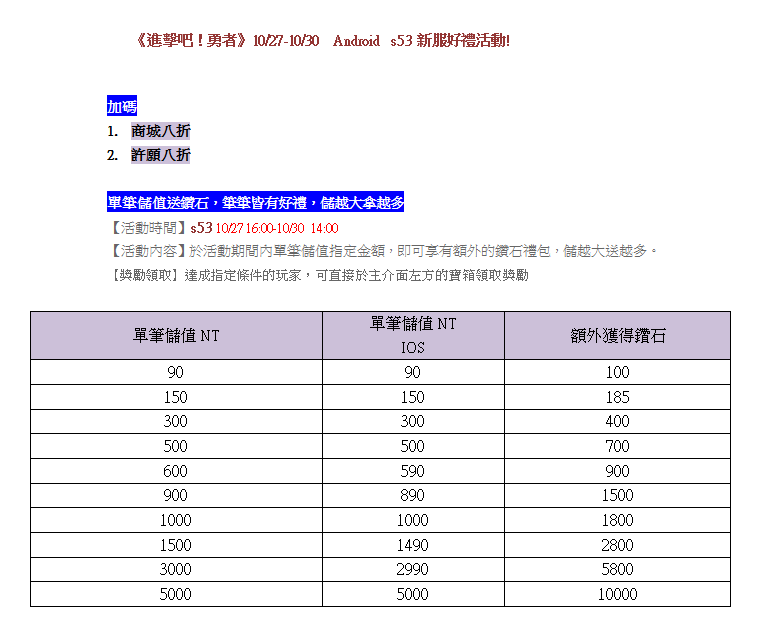
Task: Click the IOS column header 單筆儲值 NT IOS
Action: pos(413,335)
